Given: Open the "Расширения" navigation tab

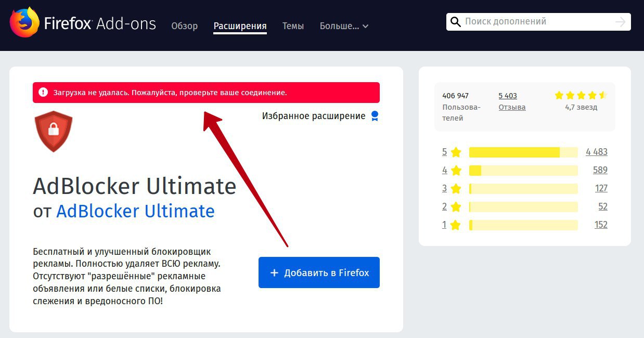Looking at the screenshot, I should [240, 26].
